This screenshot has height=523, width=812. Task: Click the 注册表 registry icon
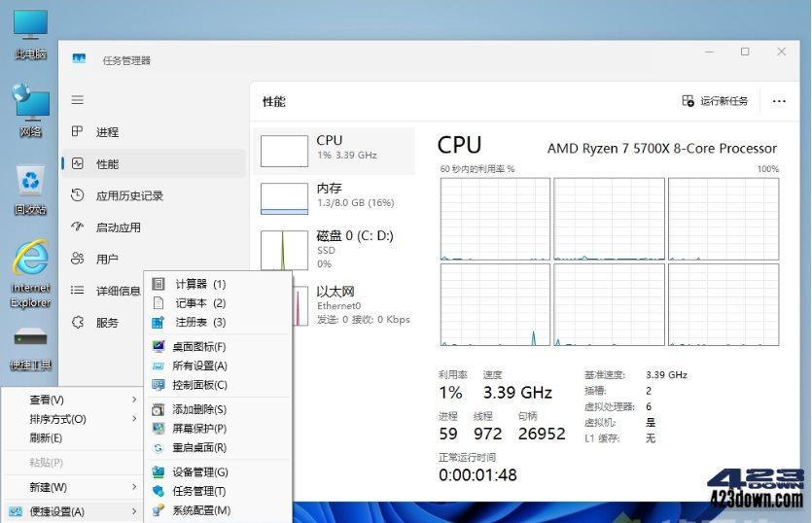159,322
